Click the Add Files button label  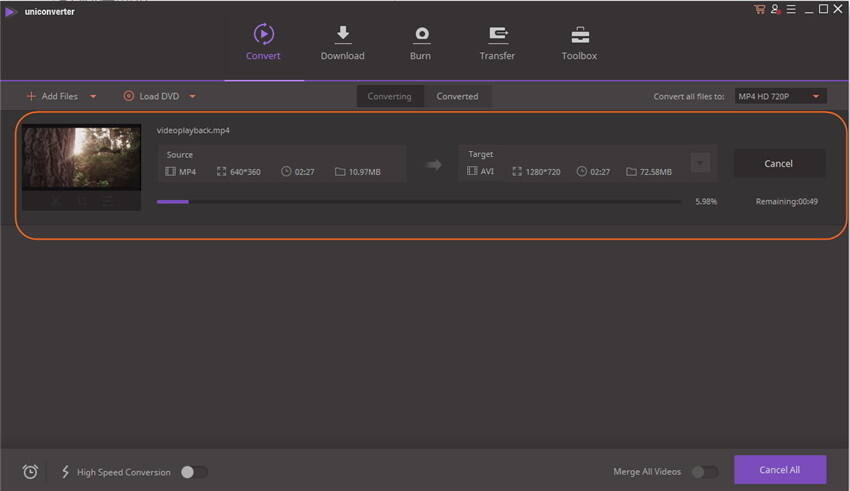point(60,96)
